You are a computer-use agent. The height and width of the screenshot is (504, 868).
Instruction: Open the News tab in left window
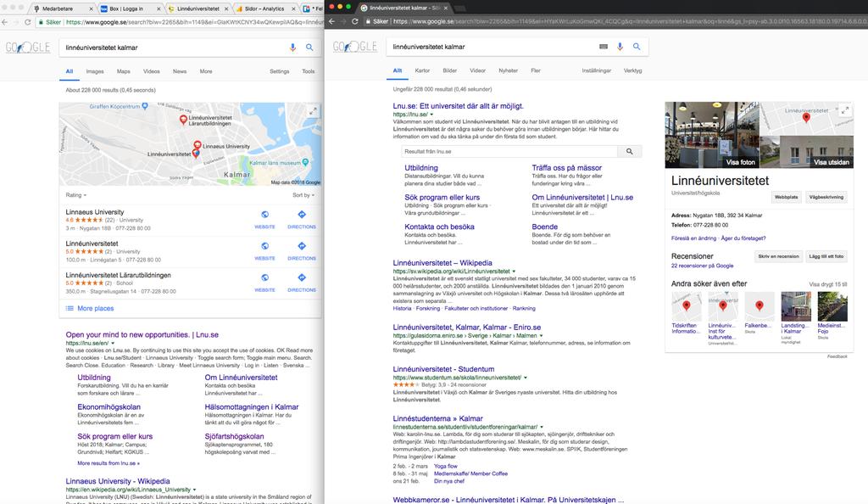[x=180, y=71]
